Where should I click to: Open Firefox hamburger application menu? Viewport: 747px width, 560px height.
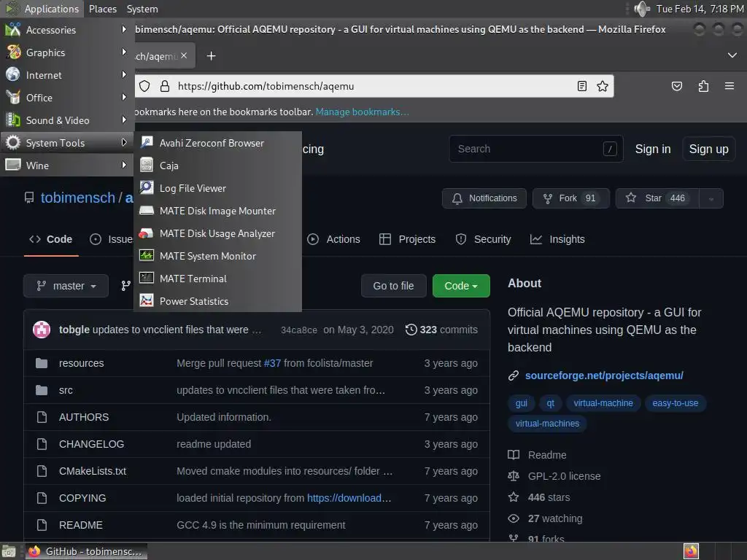[x=729, y=86]
